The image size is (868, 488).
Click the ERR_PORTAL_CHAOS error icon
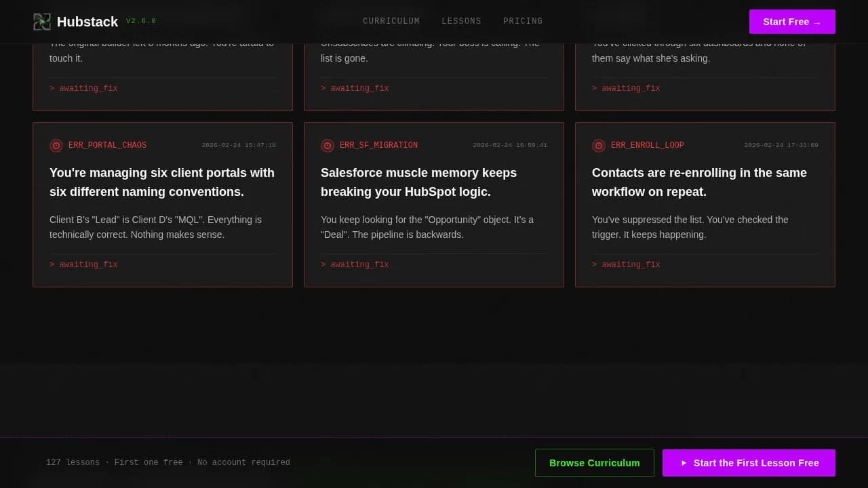(x=56, y=146)
